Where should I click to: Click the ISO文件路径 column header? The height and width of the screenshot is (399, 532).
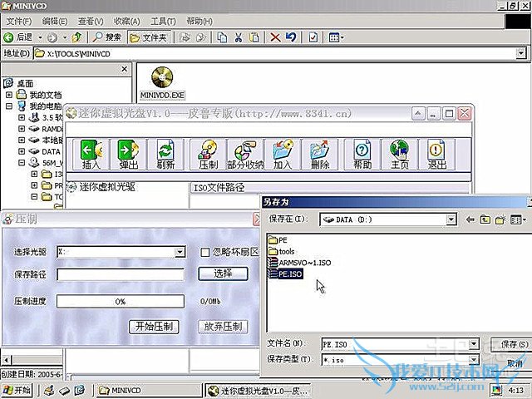pyautogui.click(x=330, y=188)
